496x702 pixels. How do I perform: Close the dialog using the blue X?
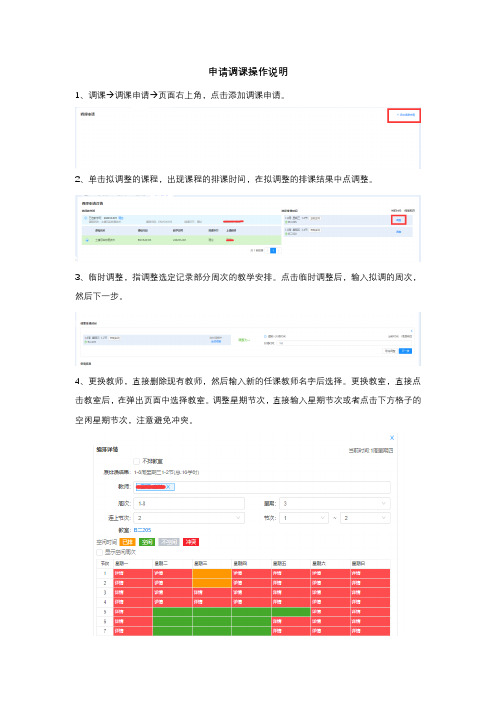click(392, 437)
